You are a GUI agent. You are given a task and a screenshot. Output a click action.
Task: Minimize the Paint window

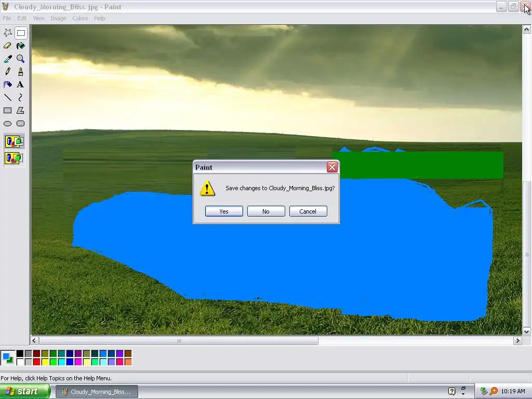tap(501, 6)
